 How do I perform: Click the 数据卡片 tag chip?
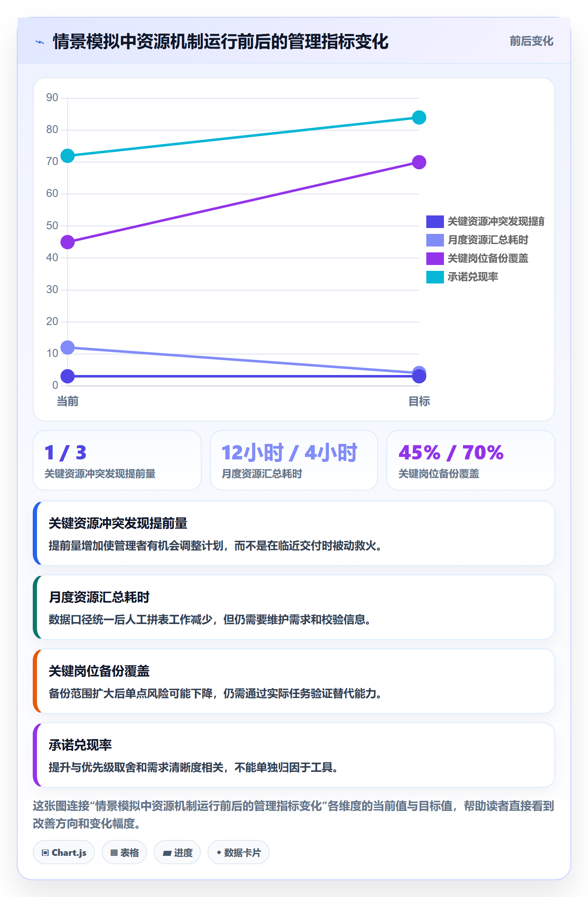click(239, 852)
